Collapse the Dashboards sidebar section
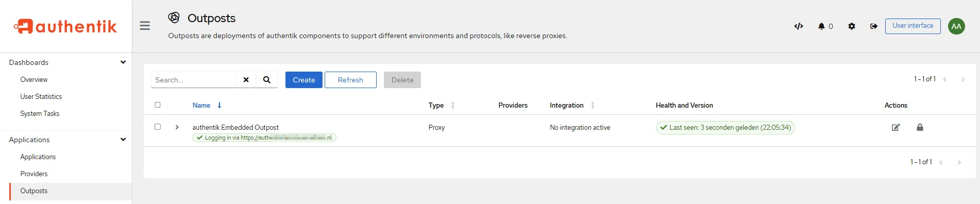The width and height of the screenshot is (980, 204). tap(123, 62)
